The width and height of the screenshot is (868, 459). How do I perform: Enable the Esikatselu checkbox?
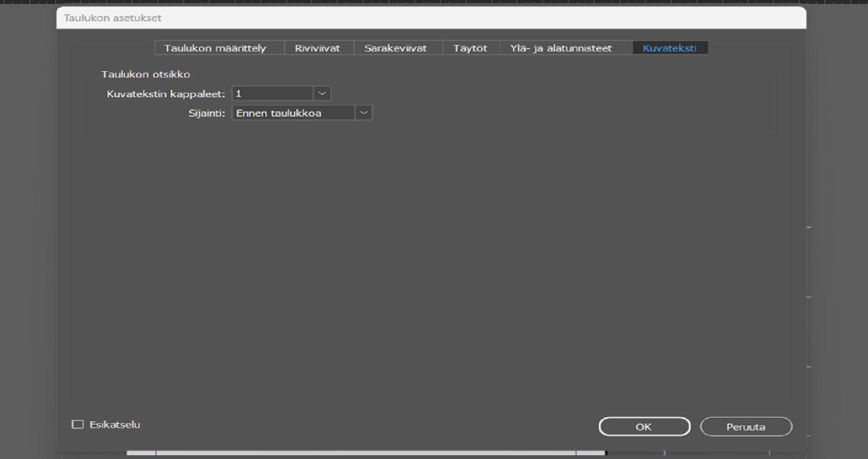(x=78, y=424)
